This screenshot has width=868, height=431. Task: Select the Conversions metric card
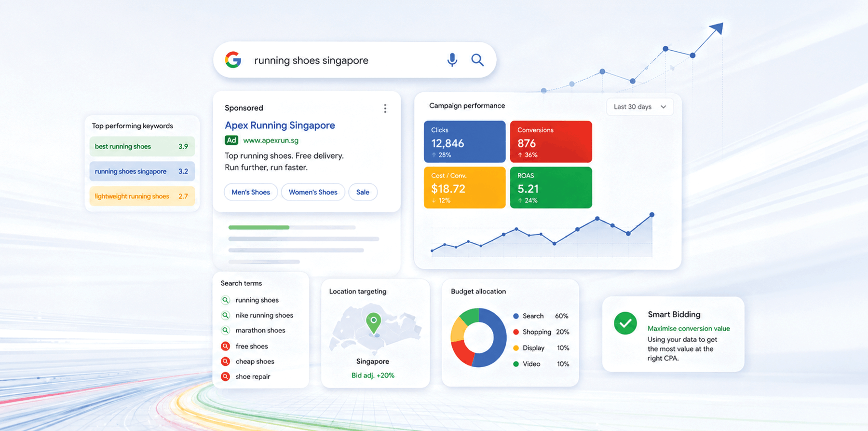tap(551, 141)
